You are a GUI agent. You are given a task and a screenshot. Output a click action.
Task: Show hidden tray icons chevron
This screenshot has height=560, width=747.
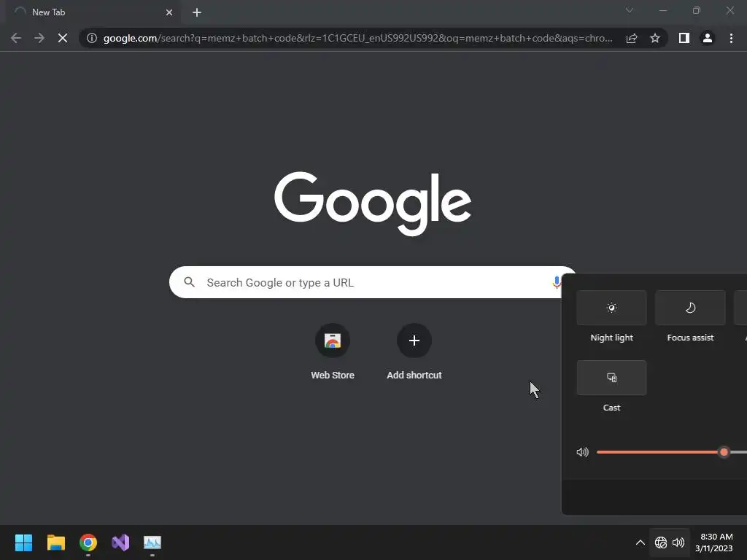point(640,542)
